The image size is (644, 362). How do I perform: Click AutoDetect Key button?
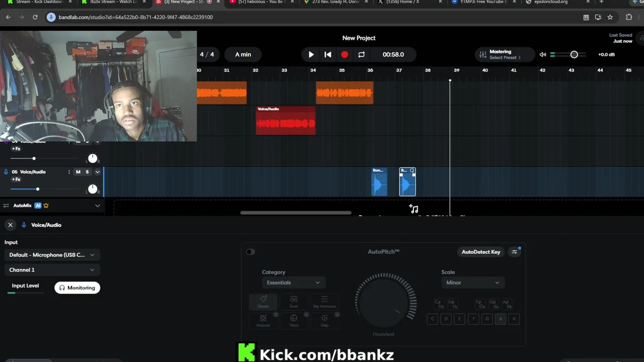coord(481,252)
